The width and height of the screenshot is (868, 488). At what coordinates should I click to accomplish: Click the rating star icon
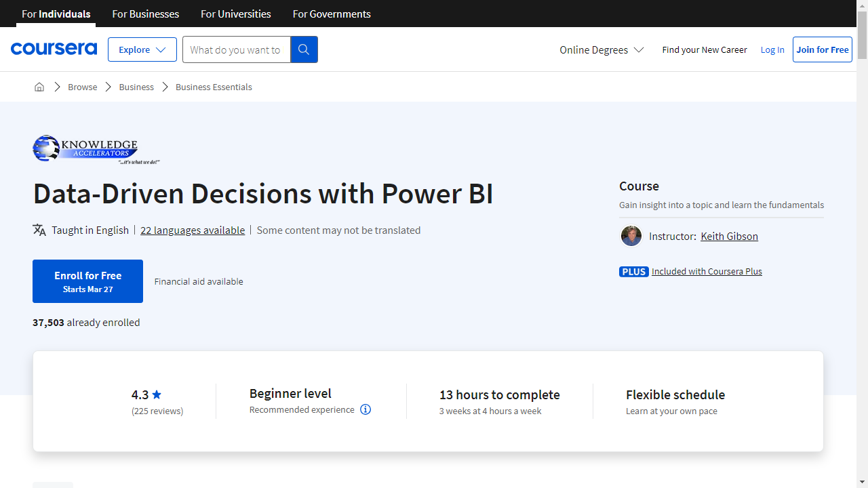point(157,394)
